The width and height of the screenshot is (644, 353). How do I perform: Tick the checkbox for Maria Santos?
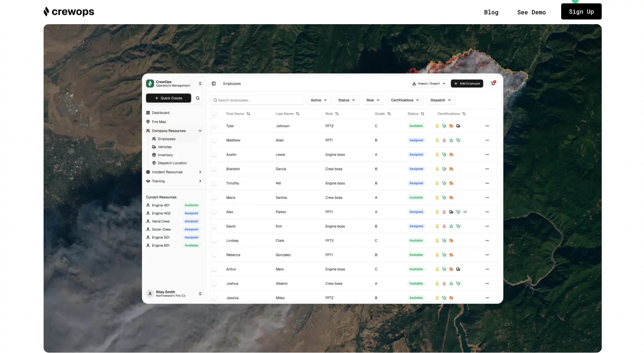(x=214, y=198)
